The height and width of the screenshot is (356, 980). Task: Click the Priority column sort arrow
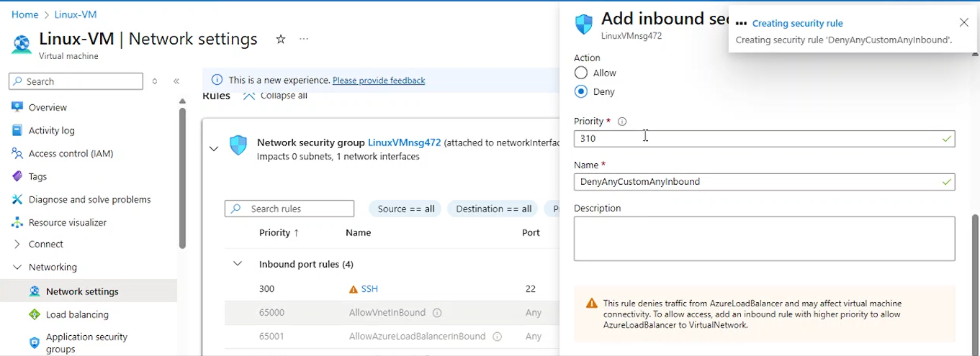[297, 233]
